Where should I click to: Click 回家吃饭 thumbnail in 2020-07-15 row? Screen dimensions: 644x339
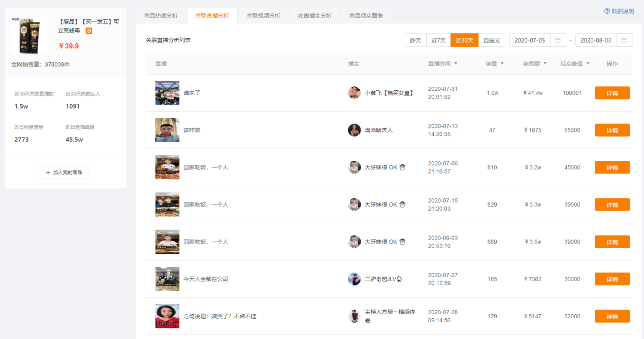pos(167,205)
